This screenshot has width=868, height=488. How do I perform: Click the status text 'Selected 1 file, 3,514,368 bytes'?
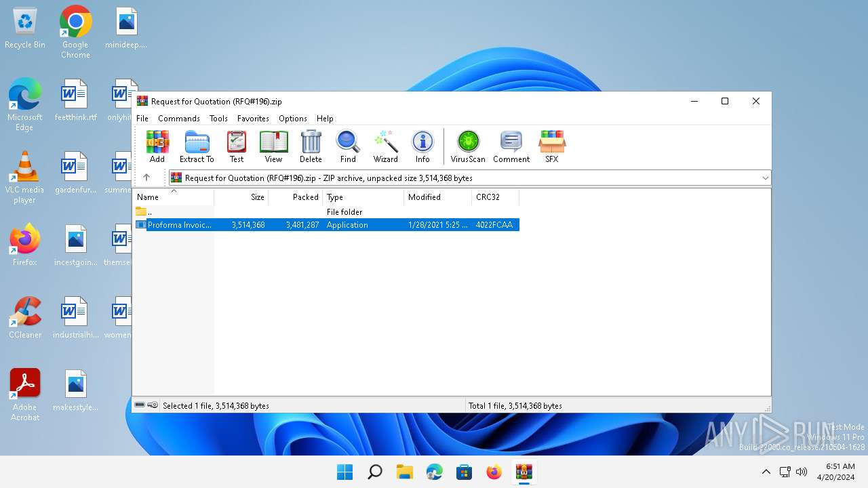216,405
